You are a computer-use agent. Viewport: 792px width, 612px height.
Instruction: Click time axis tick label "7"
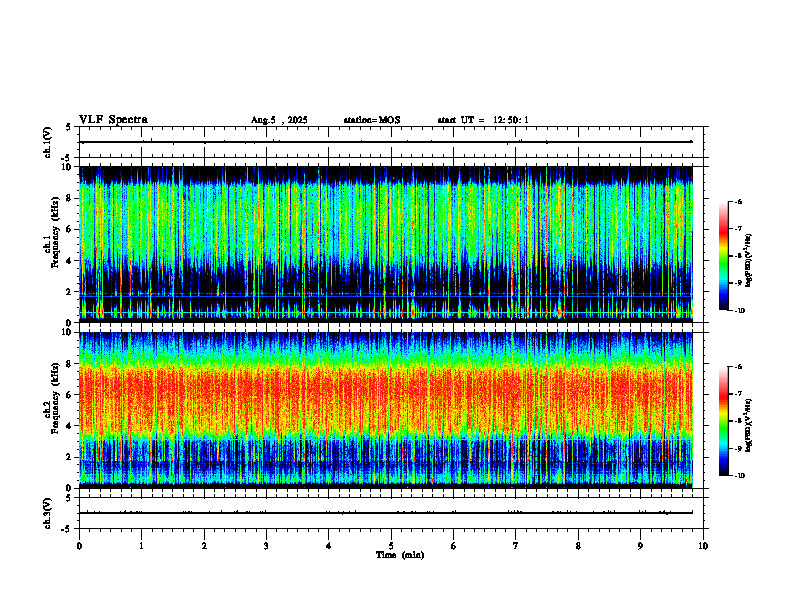[x=516, y=546]
